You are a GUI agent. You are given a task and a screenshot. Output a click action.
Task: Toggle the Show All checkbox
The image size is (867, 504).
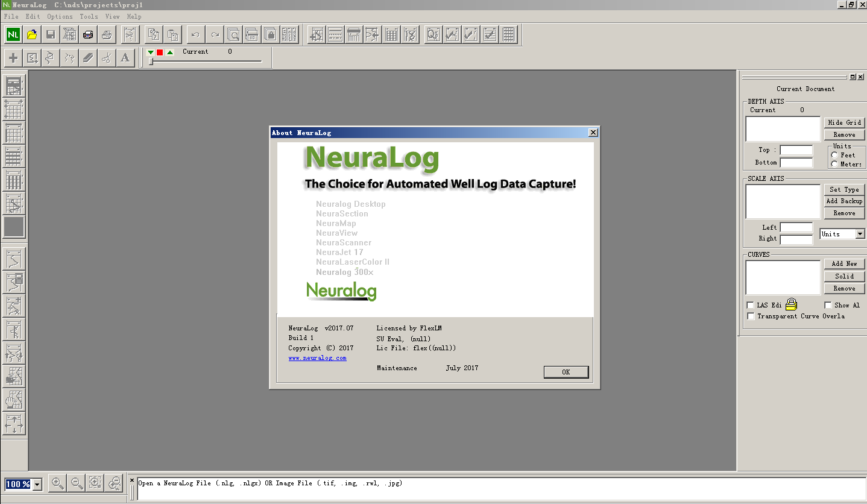point(828,305)
